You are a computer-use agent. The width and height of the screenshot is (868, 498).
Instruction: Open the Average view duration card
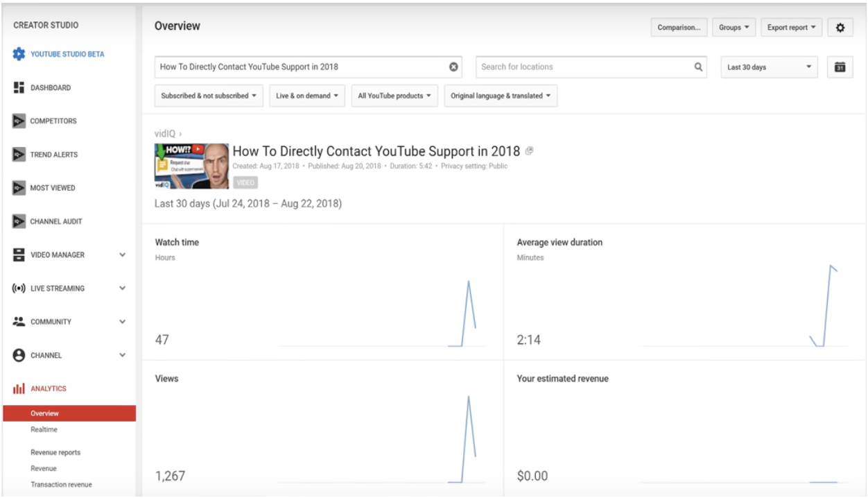click(x=685, y=292)
